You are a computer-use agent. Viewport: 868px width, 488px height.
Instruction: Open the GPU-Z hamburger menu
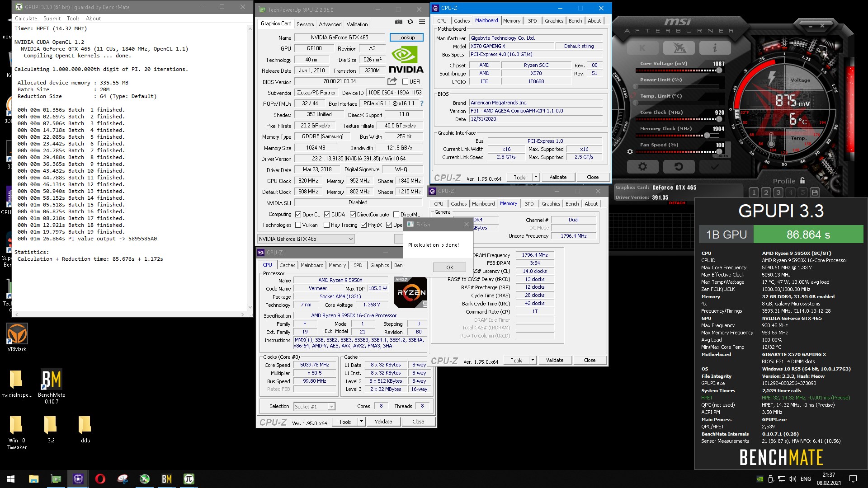click(x=422, y=22)
